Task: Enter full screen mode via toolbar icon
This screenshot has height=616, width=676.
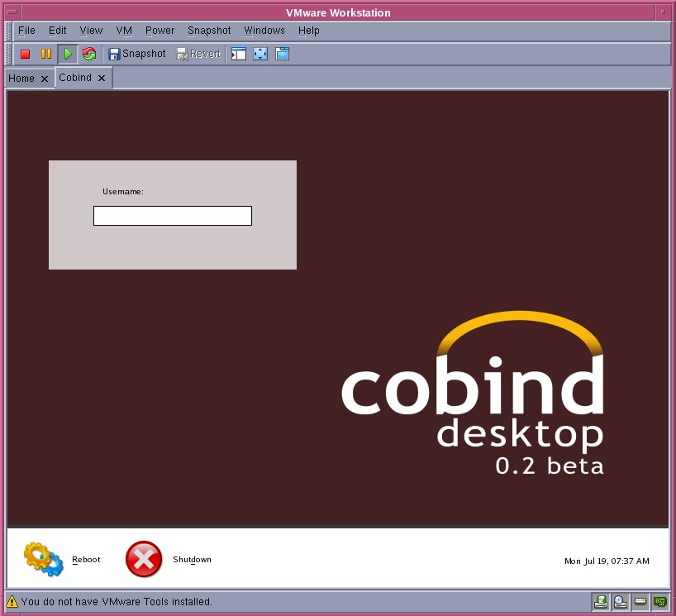Action: [x=260, y=54]
